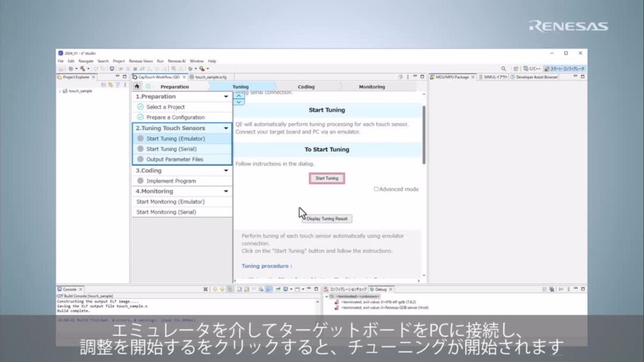Collapse the 4.Monitoring section
This screenshot has width=644, height=362.
(226, 191)
